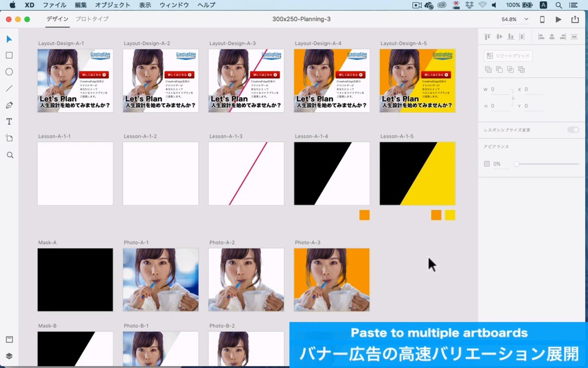This screenshot has height=368, width=588.
Task: Open the オブジェクト menu
Action: pos(113,5)
